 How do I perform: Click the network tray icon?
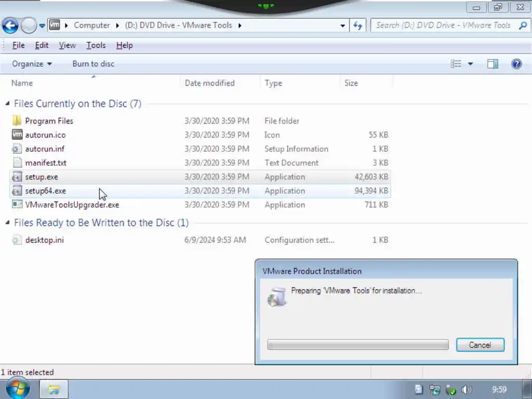point(435,390)
